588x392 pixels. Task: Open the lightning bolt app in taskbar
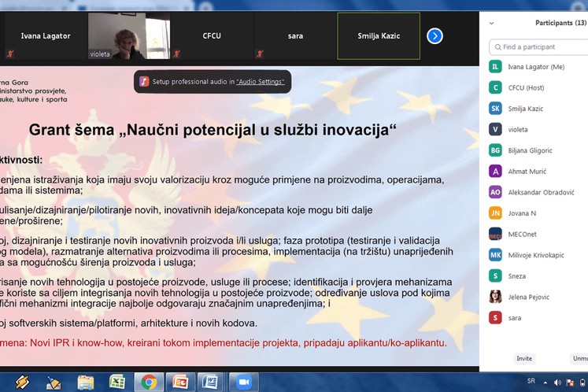22,383
